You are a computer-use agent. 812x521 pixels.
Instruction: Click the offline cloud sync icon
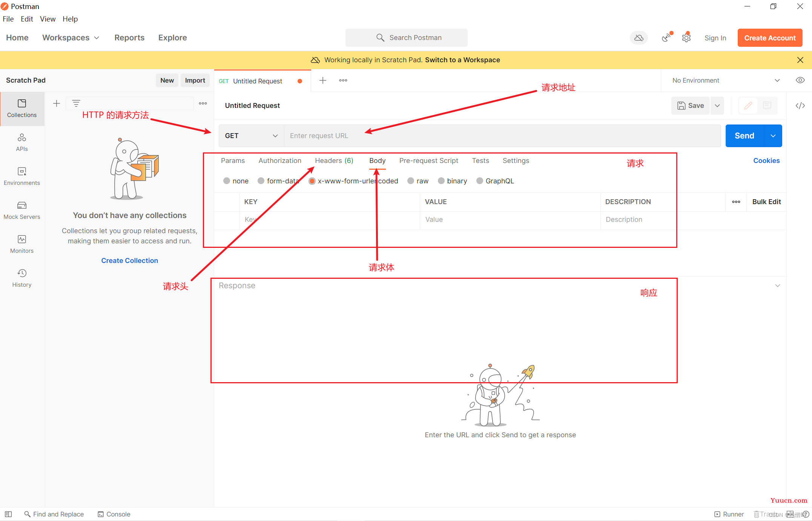coord(639,38)
